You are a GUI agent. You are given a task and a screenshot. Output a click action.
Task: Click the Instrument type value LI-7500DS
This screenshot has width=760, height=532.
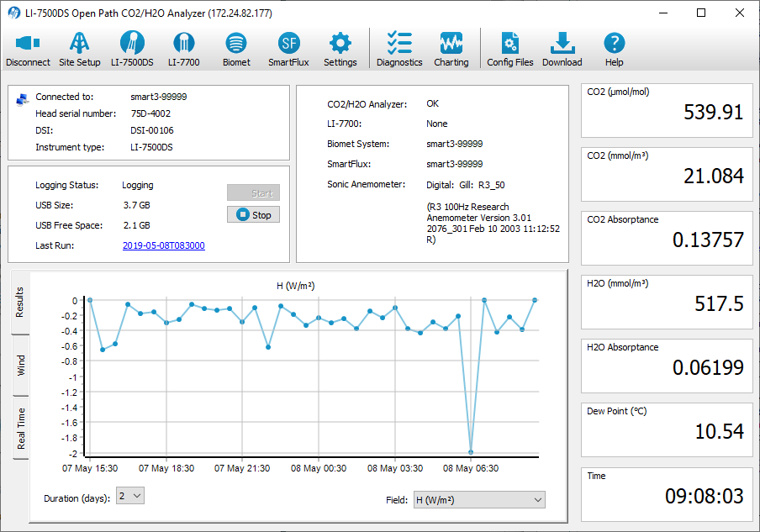[151, 147]
